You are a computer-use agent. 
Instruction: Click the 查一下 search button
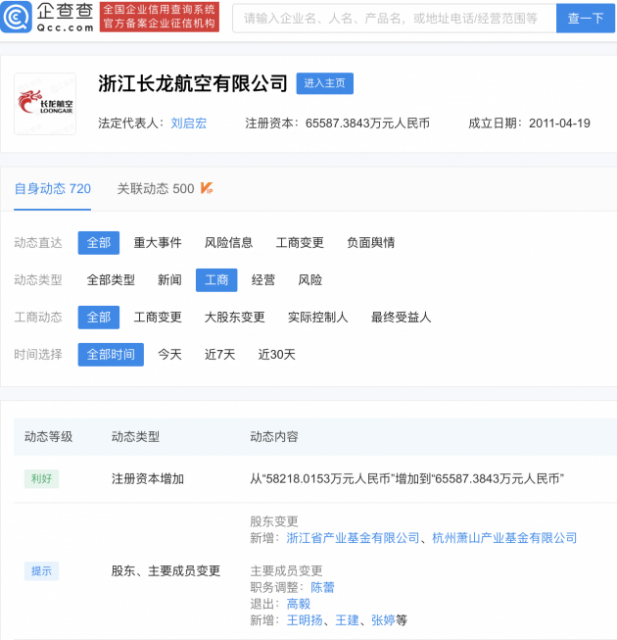[586, 18]
